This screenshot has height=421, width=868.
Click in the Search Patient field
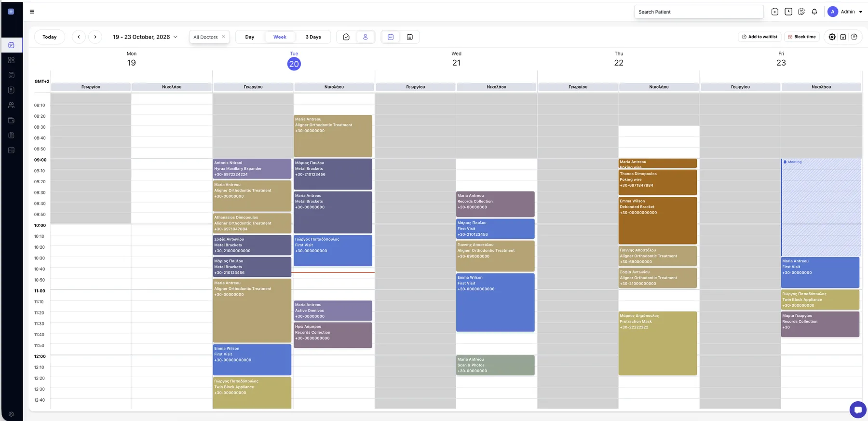[x=699, y=12]
